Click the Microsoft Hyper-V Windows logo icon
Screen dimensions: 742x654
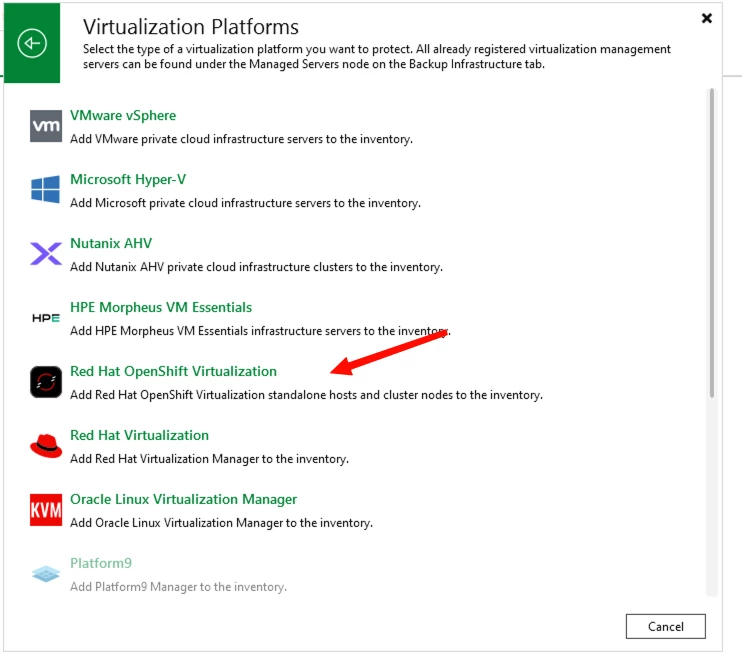click(46, 189)
